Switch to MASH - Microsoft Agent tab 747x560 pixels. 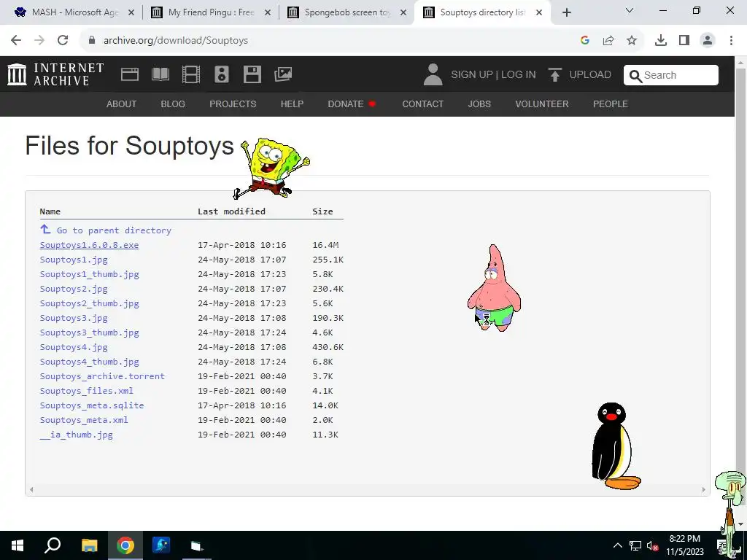coord(74,12)
